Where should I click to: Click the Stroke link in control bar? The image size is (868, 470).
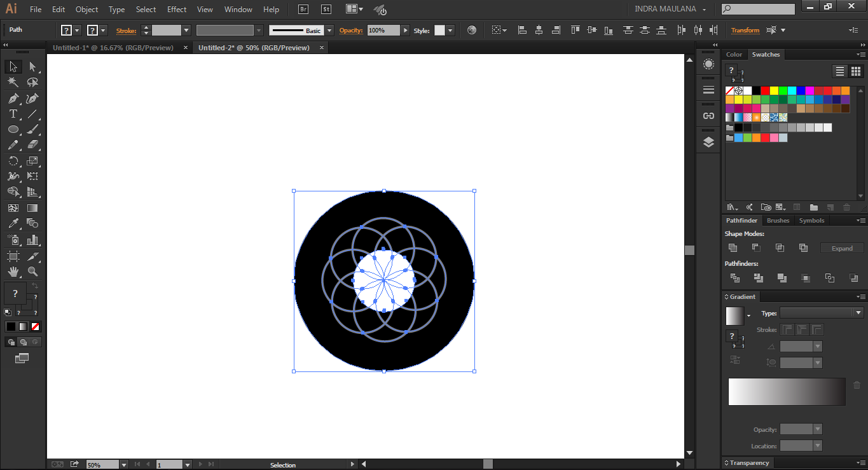(x=126, y=30)
